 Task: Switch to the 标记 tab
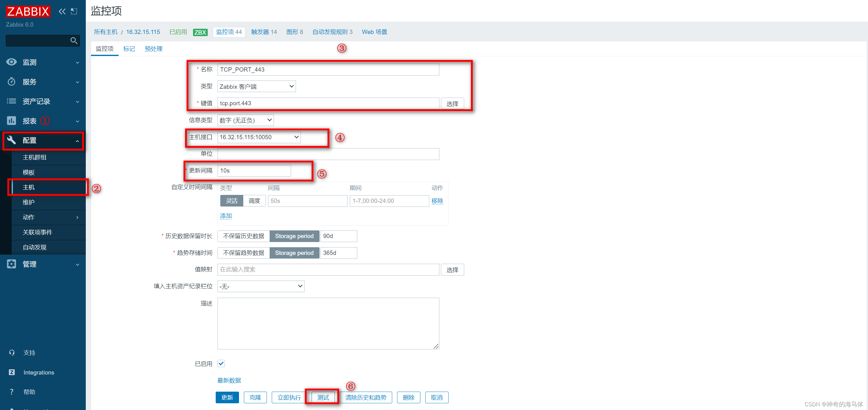pos(129,49)
